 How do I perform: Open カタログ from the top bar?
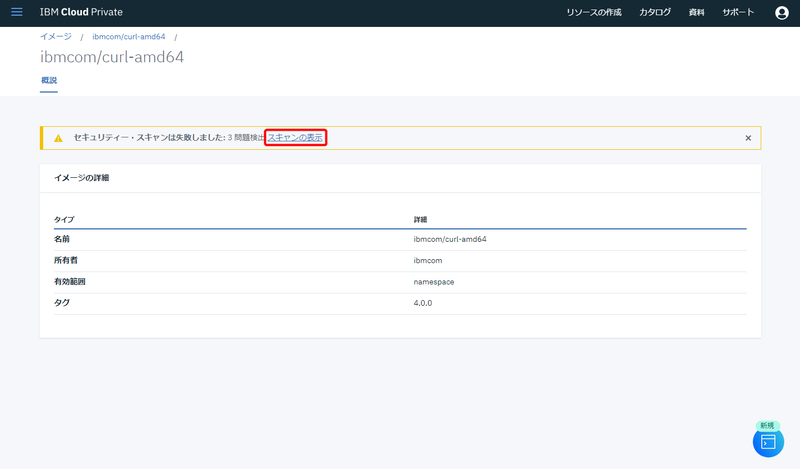pyautogui.click(x=655, y=12)
